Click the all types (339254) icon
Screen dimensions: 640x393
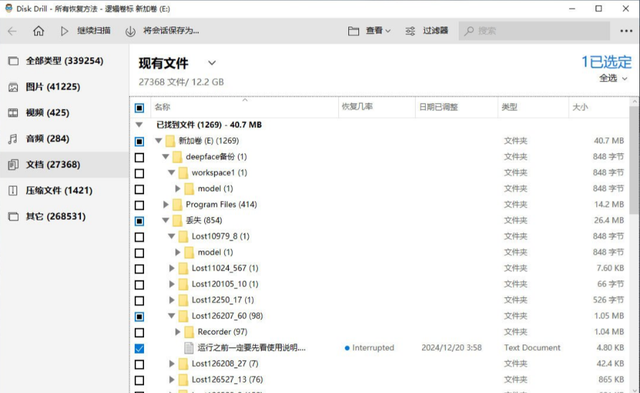point(13,61)
